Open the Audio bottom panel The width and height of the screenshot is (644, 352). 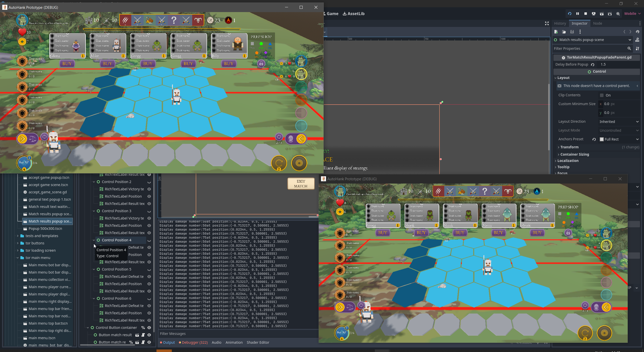click(216, 342)
